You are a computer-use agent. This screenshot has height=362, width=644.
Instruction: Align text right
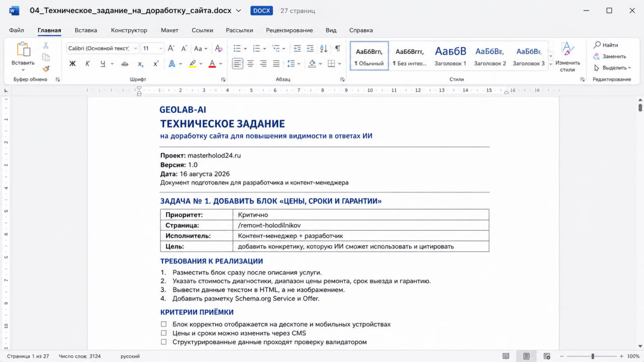click(x=263, y=64)
